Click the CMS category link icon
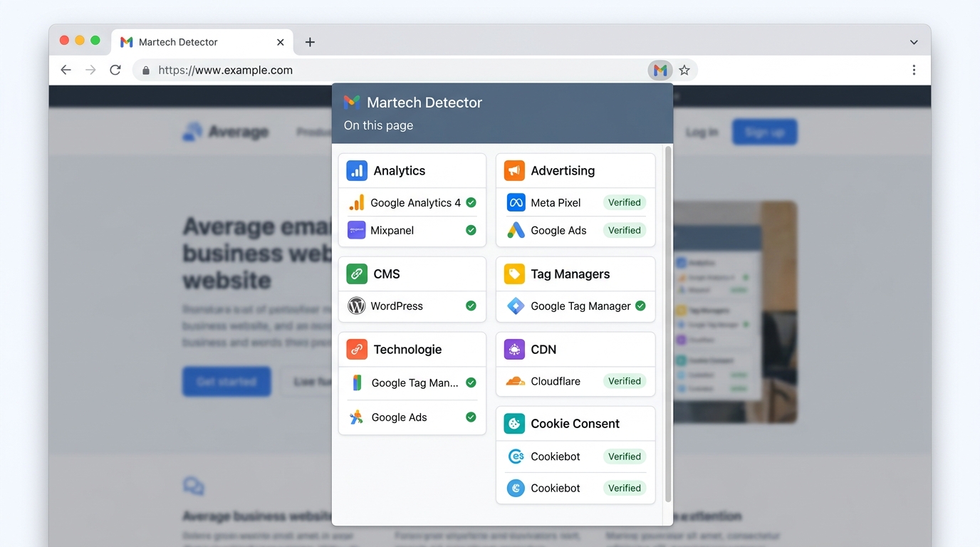The image size is (980, 547). point(357,274)
